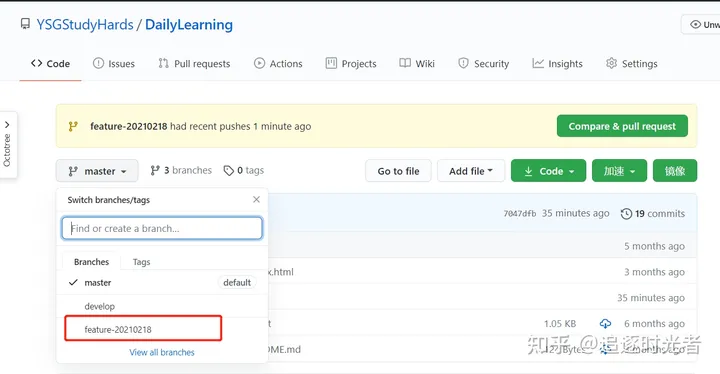Expand the Octotree sidebar chevron
The width and height of the screenshot is (720, 374).
(7, 125)
